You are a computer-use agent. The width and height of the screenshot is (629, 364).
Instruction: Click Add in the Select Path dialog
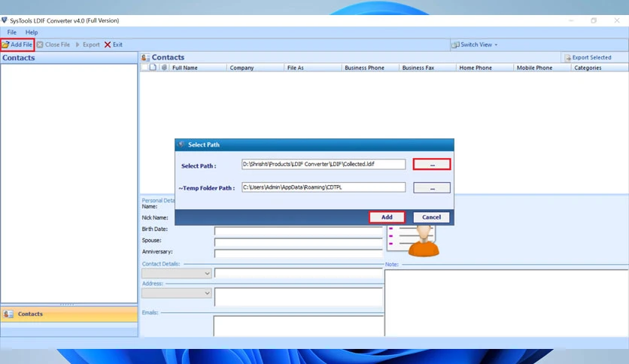coord(387,217)
